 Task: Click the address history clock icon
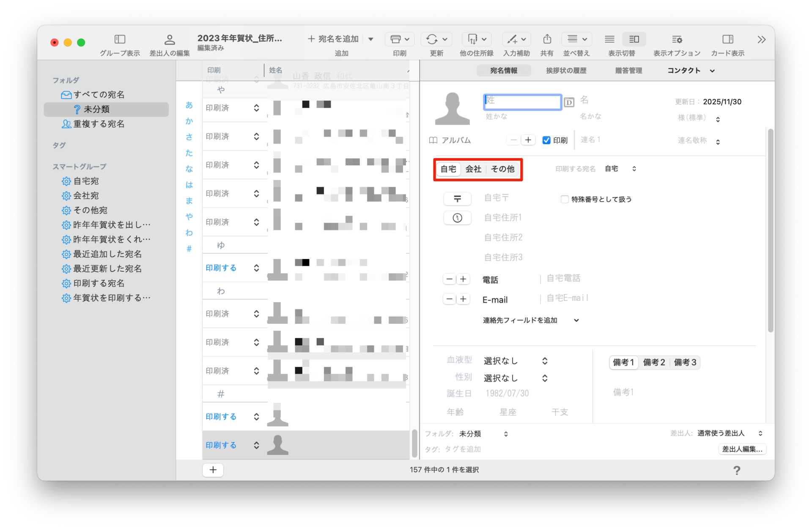pos(457,218)
